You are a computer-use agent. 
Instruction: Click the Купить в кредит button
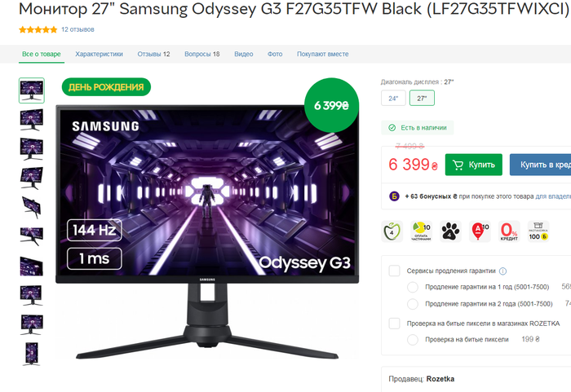[x=540, y=165]
